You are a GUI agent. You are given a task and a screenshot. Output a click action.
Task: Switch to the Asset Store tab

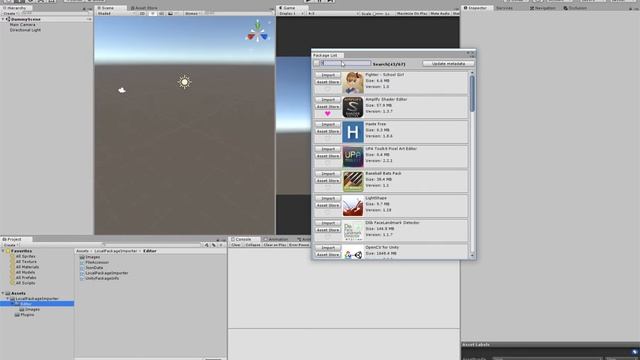(144, 8)
